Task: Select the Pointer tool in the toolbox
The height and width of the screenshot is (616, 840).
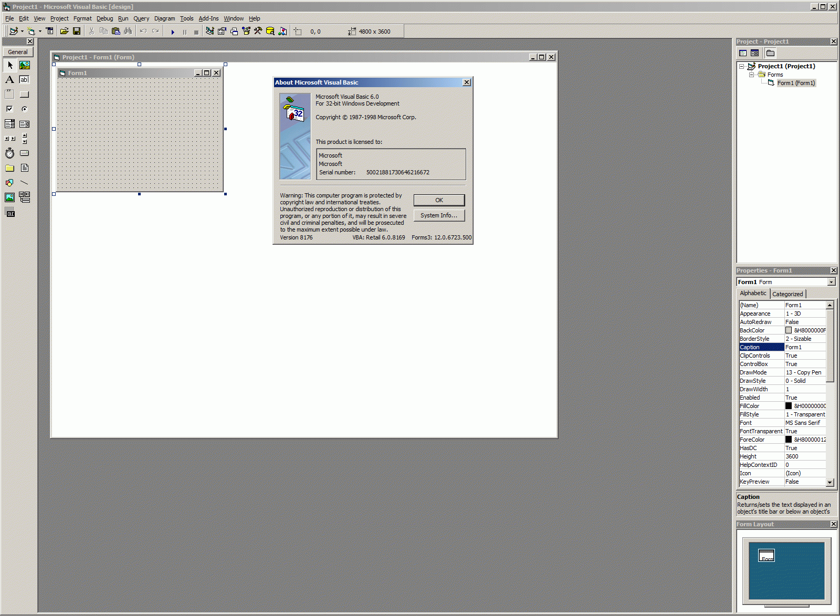Action: [x=10, y=65]
